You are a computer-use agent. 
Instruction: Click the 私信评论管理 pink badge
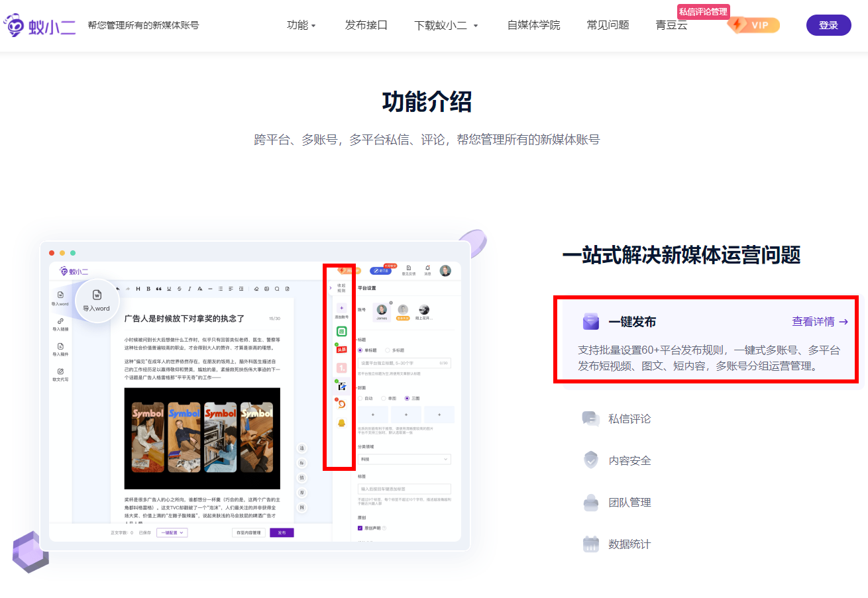coord(703,11)
